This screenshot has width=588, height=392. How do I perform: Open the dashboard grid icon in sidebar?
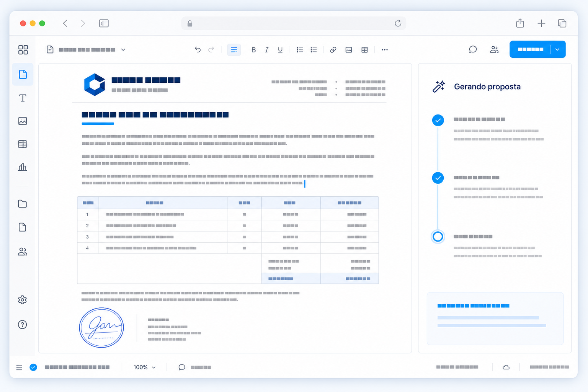tap(23, 50)
